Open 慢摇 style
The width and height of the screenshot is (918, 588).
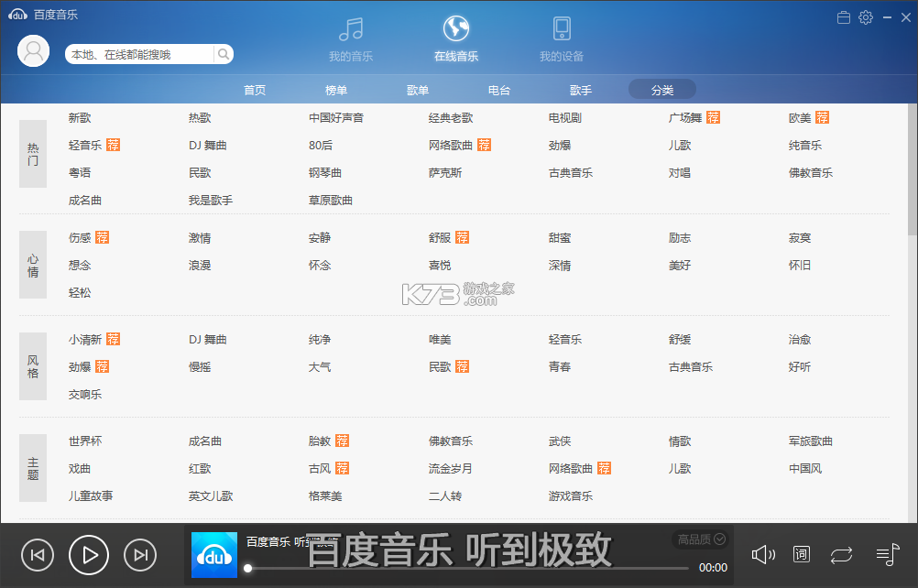tap(200, 367)
